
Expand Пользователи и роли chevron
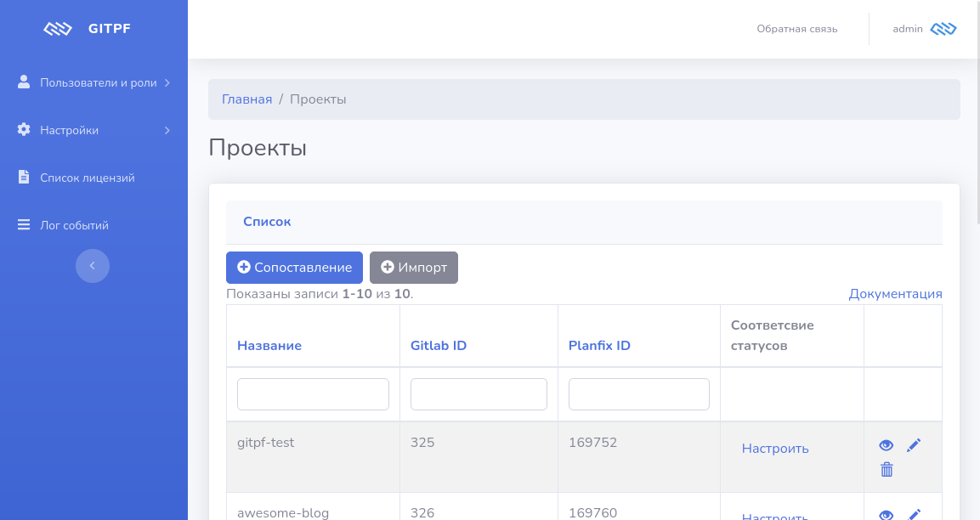coord(167,82)
